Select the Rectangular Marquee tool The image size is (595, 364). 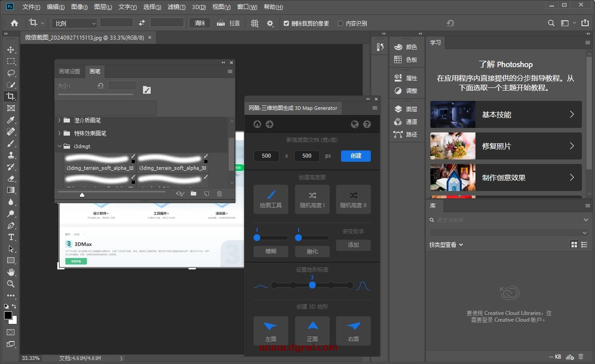point(11,61)
